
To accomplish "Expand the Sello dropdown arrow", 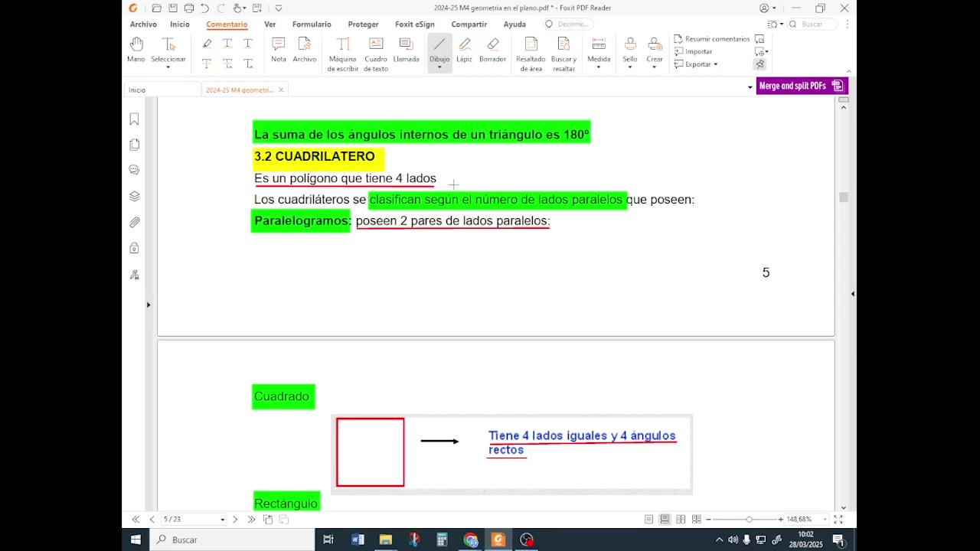I will [x=630, y=67].
